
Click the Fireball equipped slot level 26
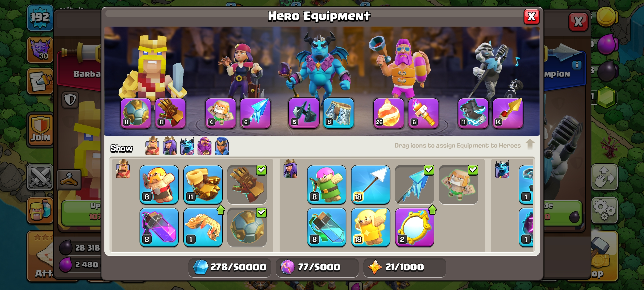click(389, 113)
